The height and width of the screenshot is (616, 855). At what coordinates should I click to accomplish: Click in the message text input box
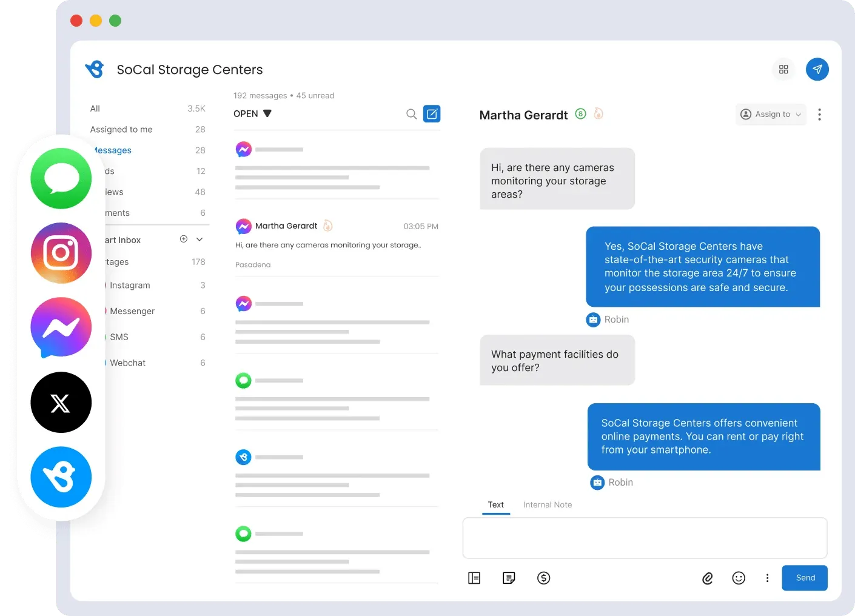[645, 538]
